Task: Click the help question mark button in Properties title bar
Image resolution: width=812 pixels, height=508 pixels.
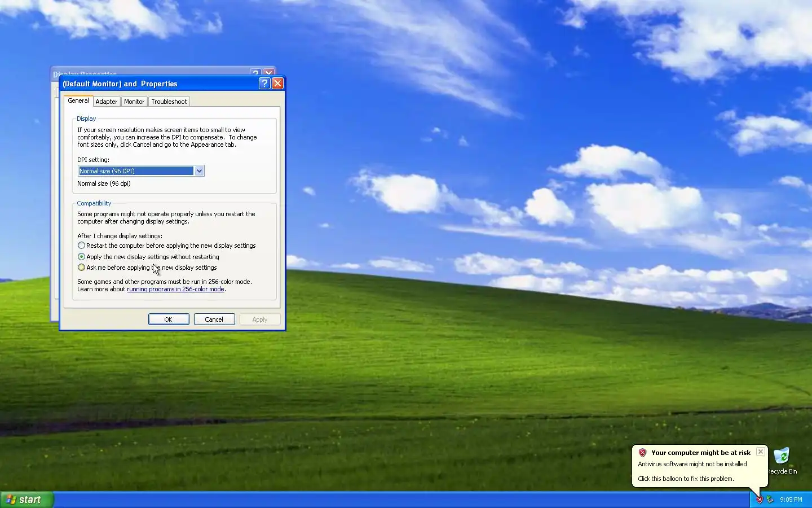Action: point(264,84)
